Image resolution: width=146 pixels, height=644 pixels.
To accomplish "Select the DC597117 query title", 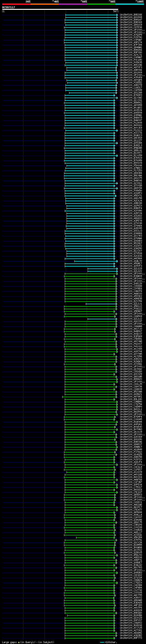I will (x=8, y=7).
